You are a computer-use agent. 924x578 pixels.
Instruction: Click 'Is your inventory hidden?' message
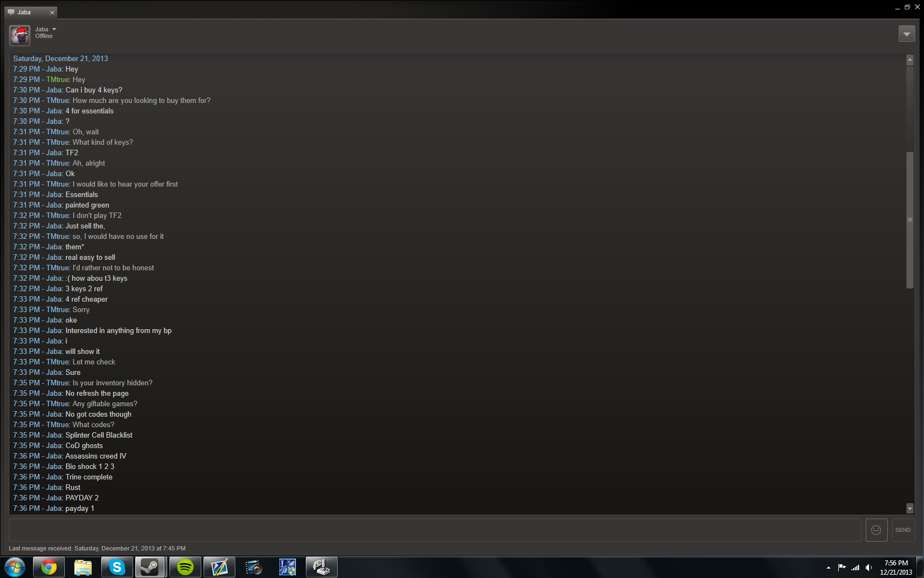click(113, 383)
